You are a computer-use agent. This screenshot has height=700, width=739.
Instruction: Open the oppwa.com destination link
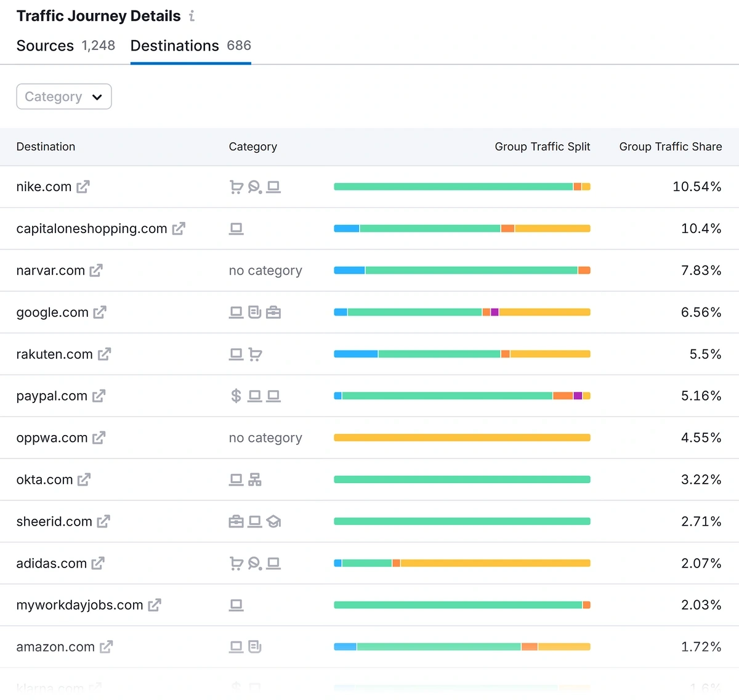[52, 438]
